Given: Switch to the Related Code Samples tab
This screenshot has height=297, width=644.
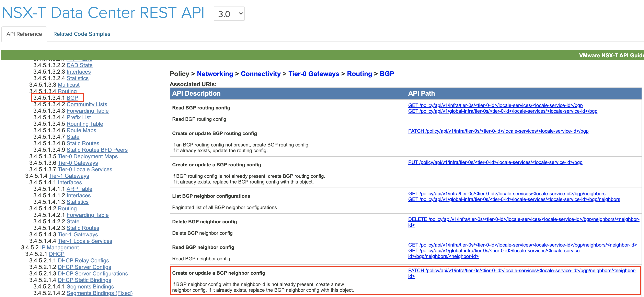Looking at the screenshot, I should pos(81,34).
